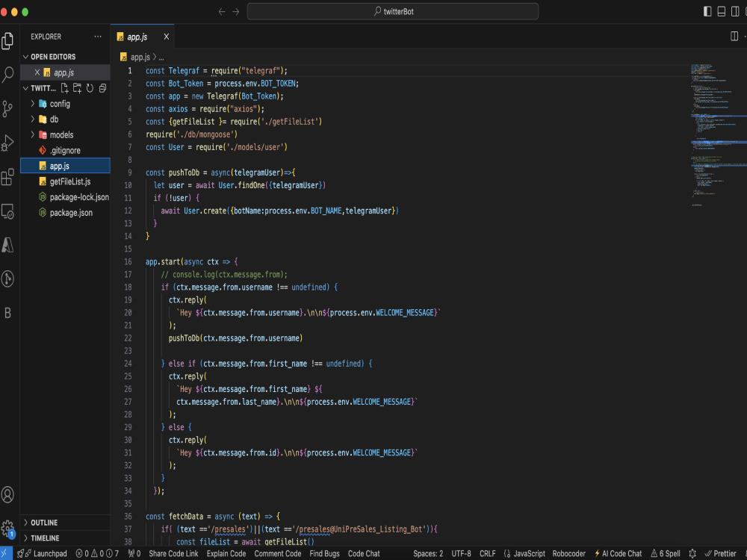This screenshot has width=747, height=560.
Task: Refresh the explorer file tree
Action: point(90,88)
